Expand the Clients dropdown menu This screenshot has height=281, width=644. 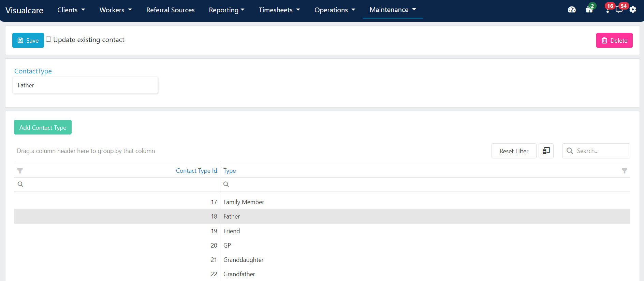click(71, 10)
